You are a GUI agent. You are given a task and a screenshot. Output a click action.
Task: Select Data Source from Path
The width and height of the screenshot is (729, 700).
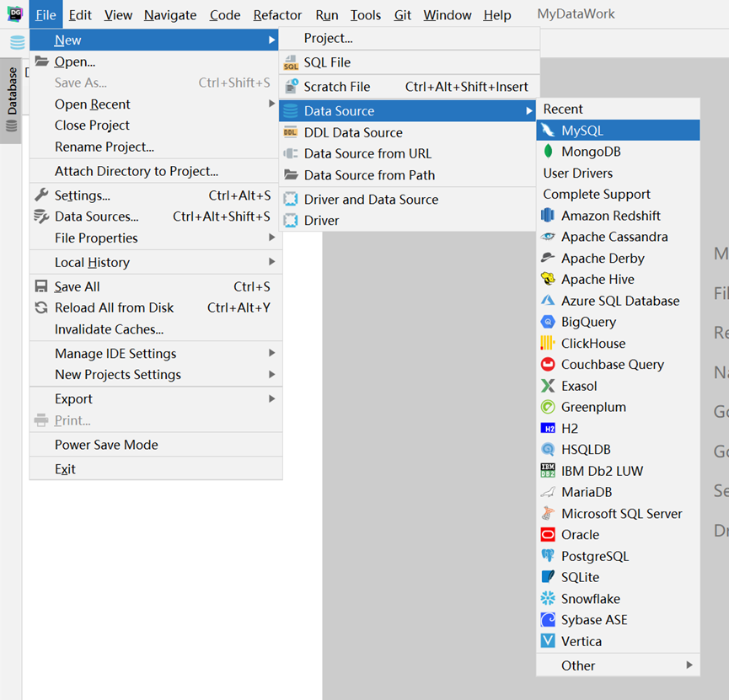coord(407,175)
